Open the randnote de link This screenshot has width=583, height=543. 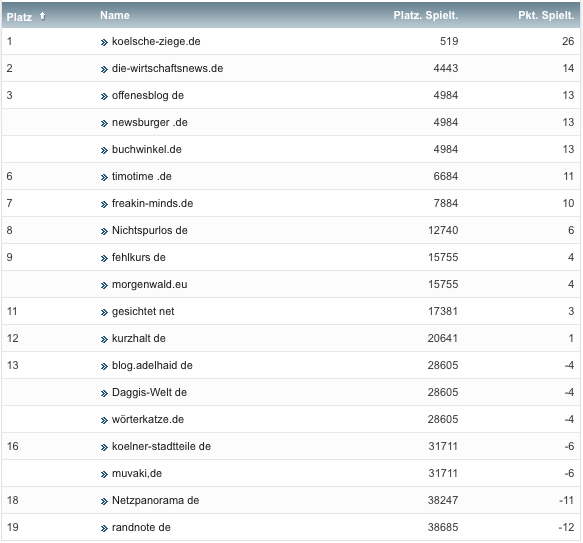coord(141,527)
